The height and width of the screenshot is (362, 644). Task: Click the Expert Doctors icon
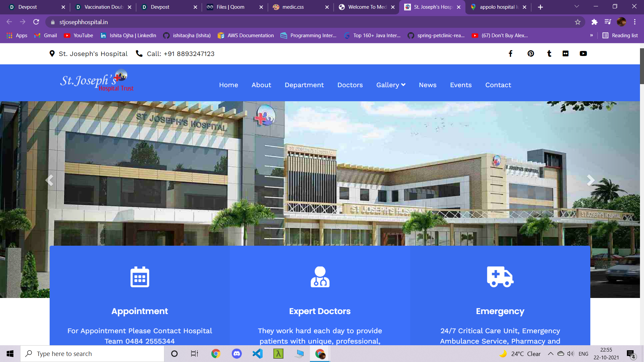[x=320, y=277]
